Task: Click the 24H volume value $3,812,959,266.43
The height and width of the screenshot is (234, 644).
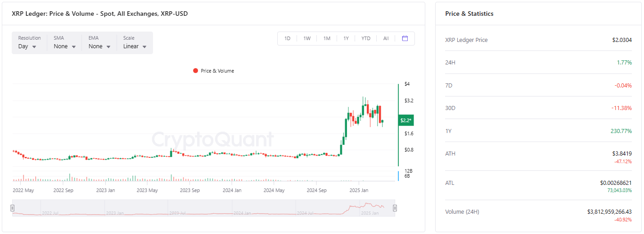Action: (x=610, y=211)
